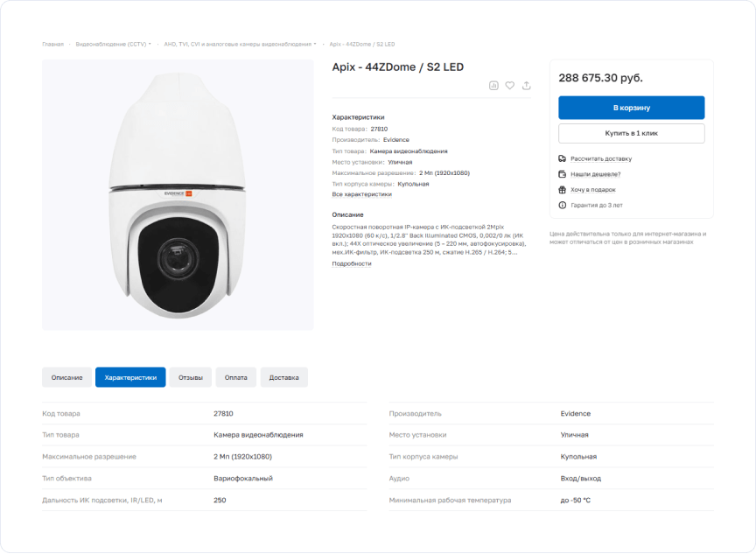Expand Видеонаблюдение (CCTV) breadcrumb dropdown

pos(150,44)
